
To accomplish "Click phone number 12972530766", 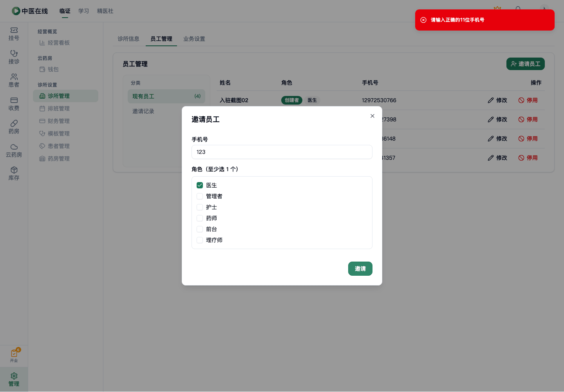I will pyautogui.click(x=379, y=100).
